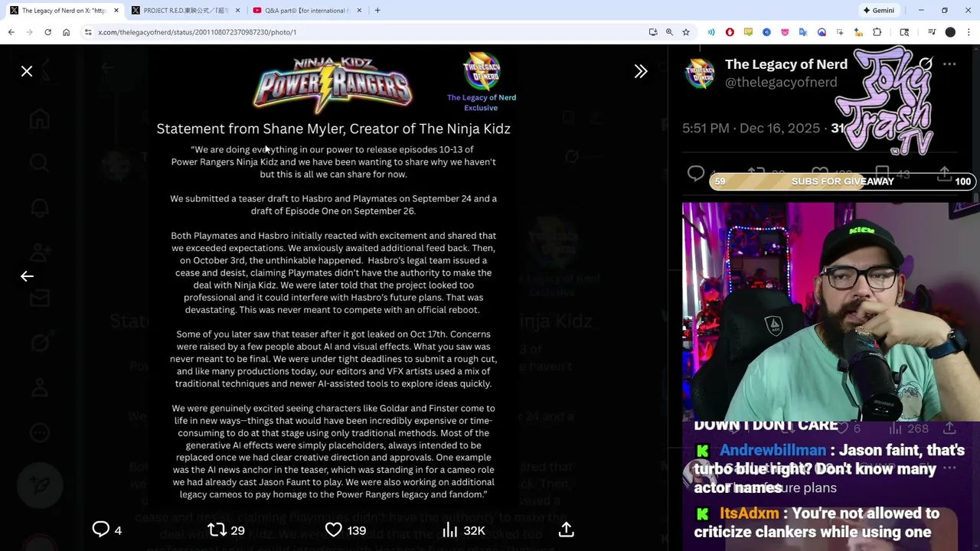Open The Legacy of Nerd profile name
This screenshot has height=551, width=980.
786,64
